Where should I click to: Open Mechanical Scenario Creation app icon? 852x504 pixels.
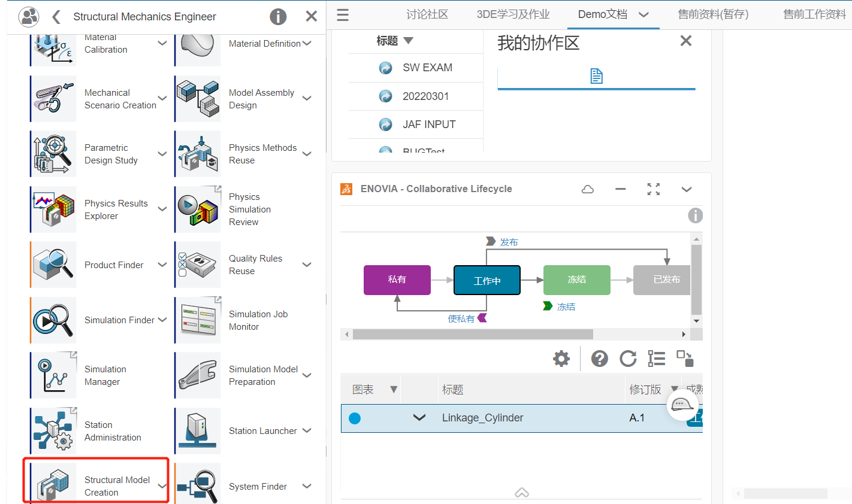coord(54,99)
